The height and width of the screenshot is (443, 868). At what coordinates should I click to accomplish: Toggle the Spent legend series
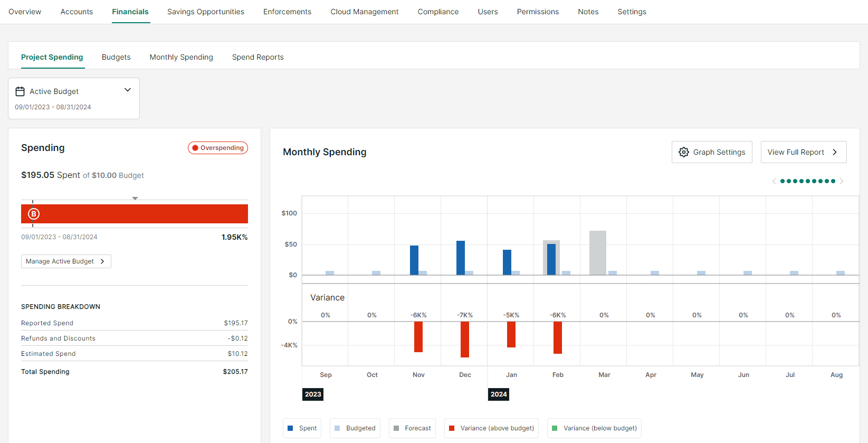pyautogui.click(x=302, y=428)
